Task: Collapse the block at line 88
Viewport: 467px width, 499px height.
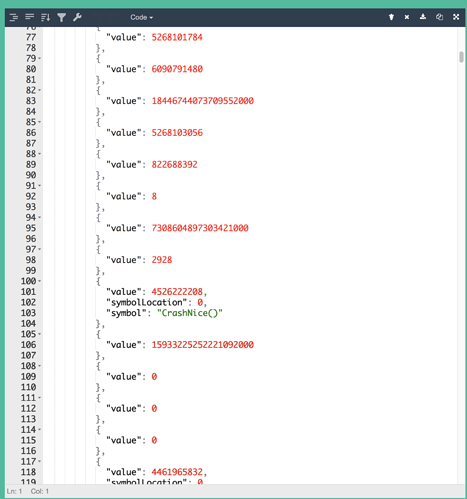Action: click(40, 154)
